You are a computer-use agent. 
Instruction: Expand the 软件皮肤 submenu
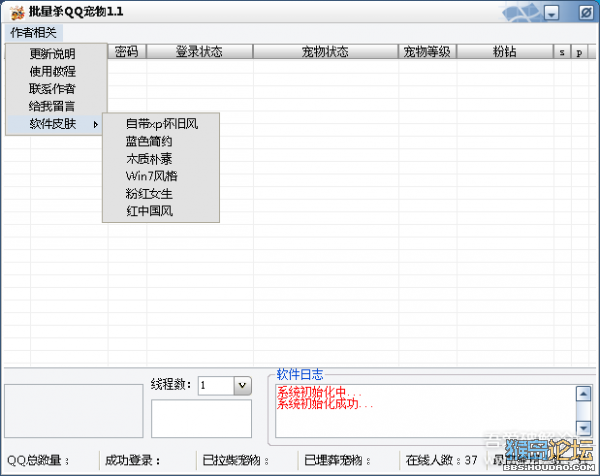coord(55,124)
